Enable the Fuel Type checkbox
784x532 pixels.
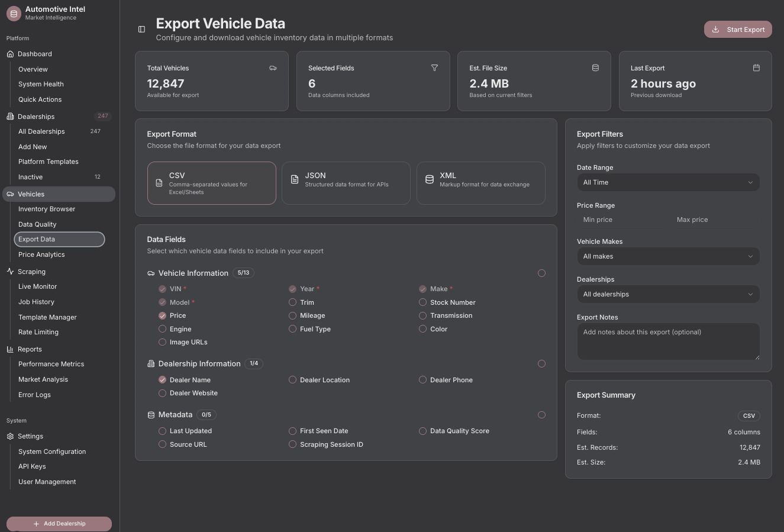pyautogui.click(x=292, y=329)
